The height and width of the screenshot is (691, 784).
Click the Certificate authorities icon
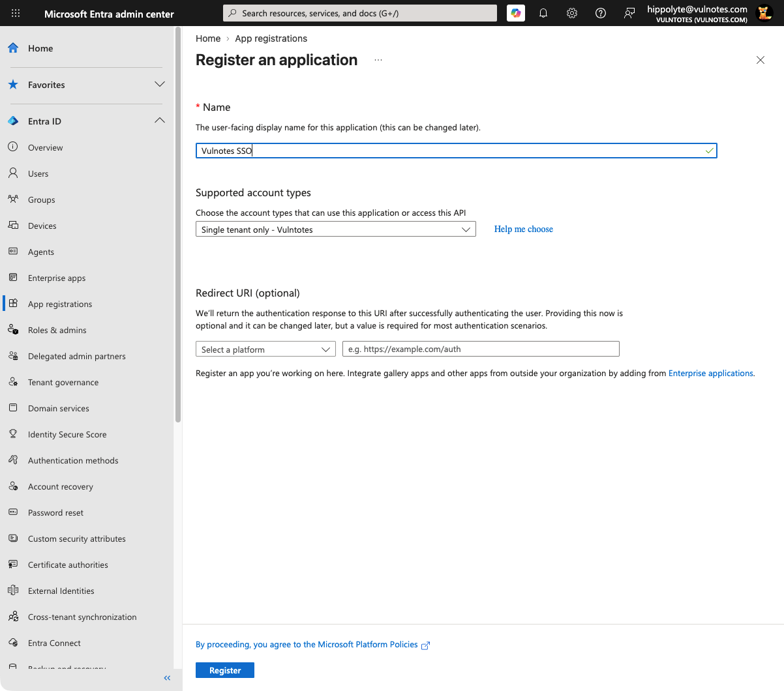(13, 564)
